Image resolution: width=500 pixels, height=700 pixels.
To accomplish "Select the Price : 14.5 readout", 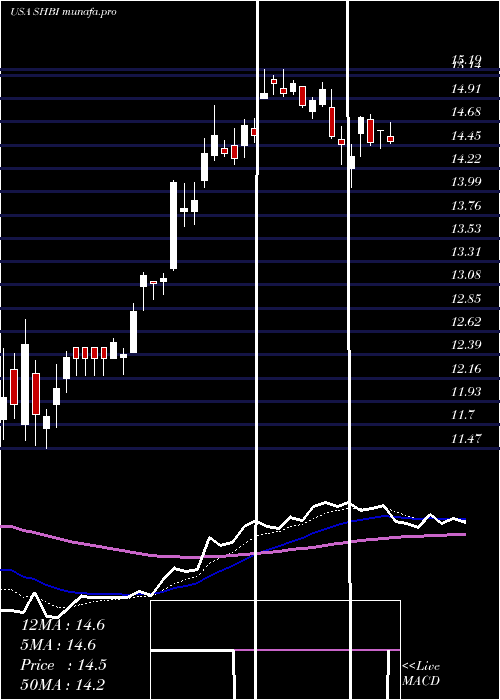I will click(x=63, y=665).
